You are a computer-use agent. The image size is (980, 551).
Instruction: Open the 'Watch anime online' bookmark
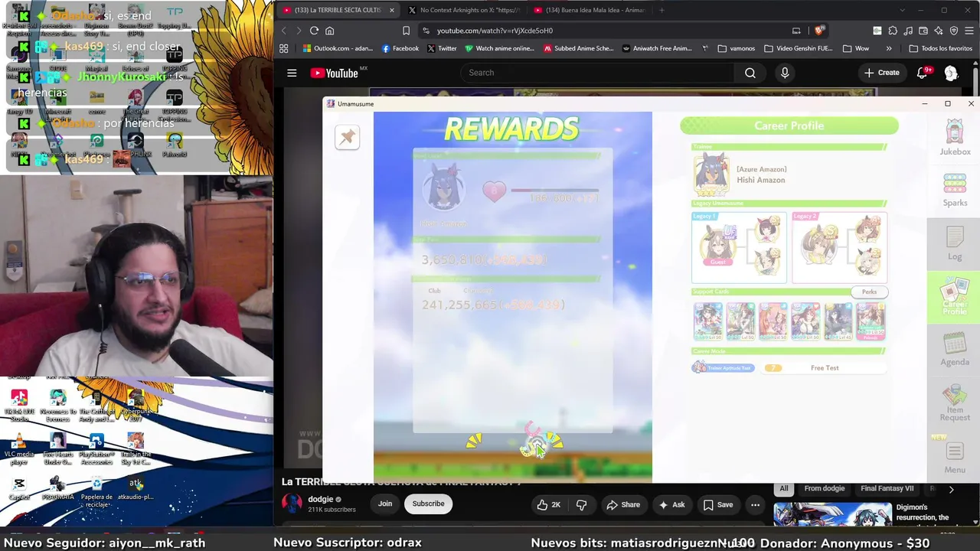499,48
